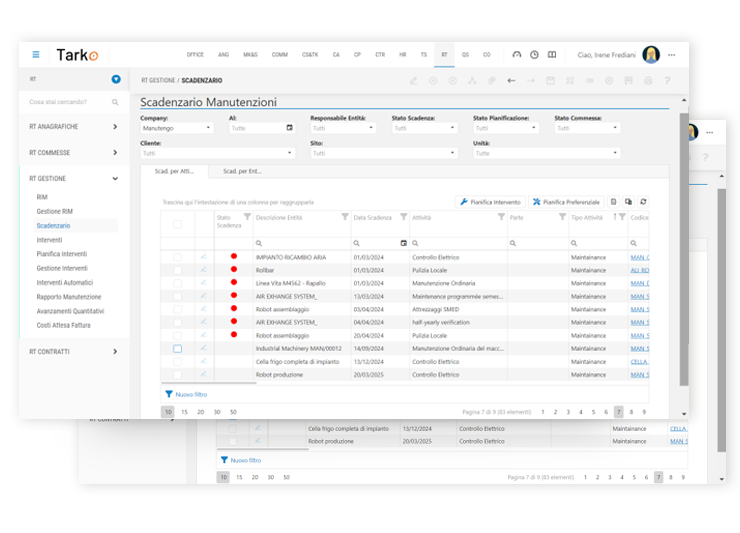
Task: Check the Industrial Machinery MAN/00012 row checkbox
Action: pyautogui.click(x=177, y=349)
